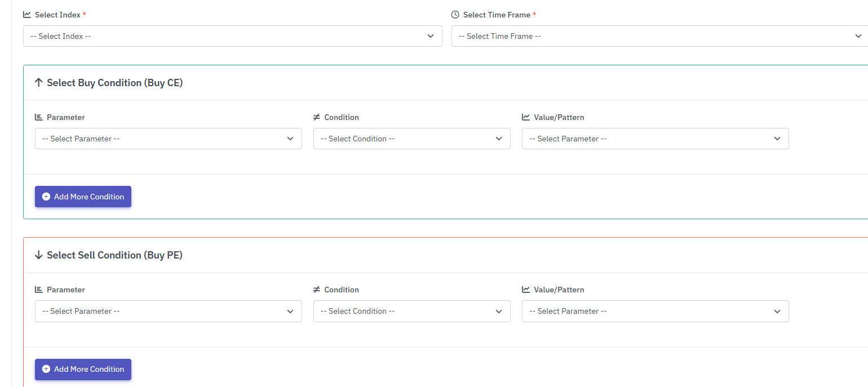Viewport: 868px width, 387px height.
Task: Click the Parameter bar icon in Buy CE section
Action: coord(38,117)
